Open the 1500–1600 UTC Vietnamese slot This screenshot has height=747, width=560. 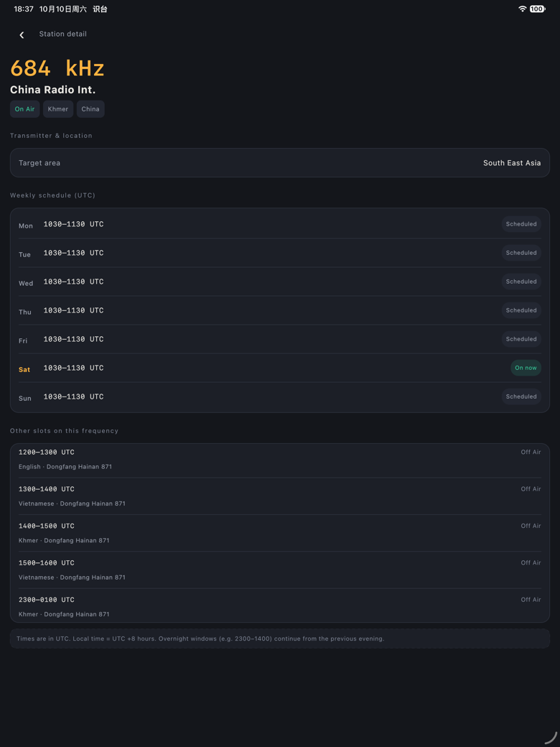280,570
